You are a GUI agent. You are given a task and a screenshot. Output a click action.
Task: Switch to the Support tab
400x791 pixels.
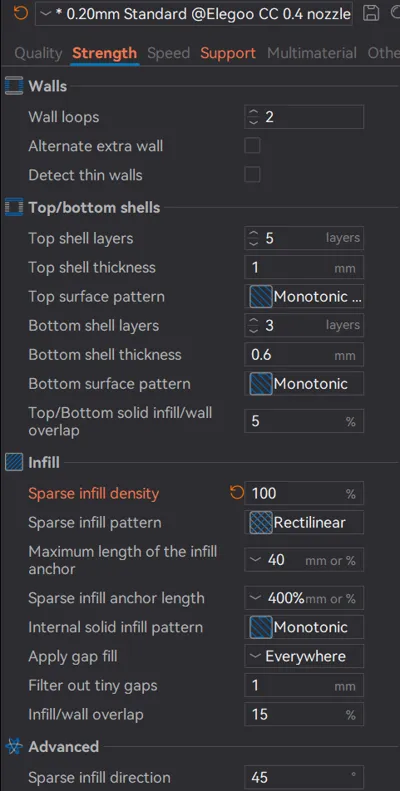point(228,53)
